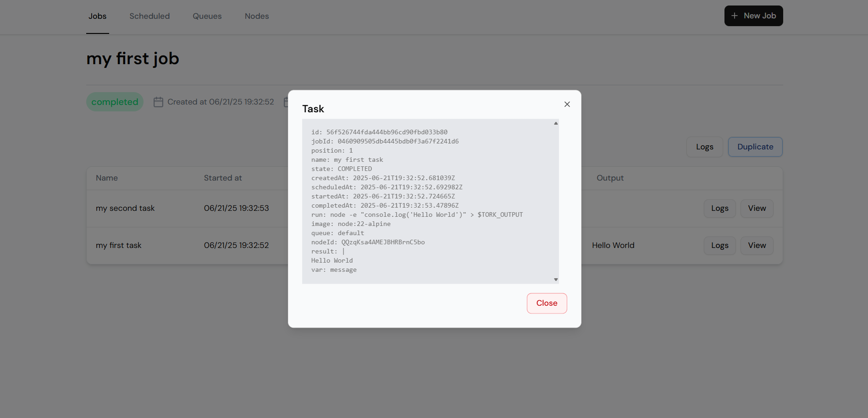Click the jobId line in task details
The width and height of the screenshot is (868, 418).
point(385,142)
